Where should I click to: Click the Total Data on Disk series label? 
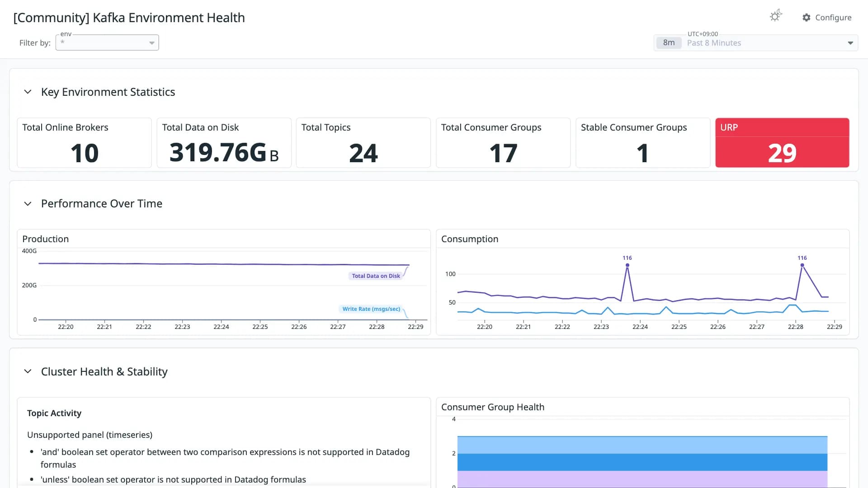coord(376,276)
